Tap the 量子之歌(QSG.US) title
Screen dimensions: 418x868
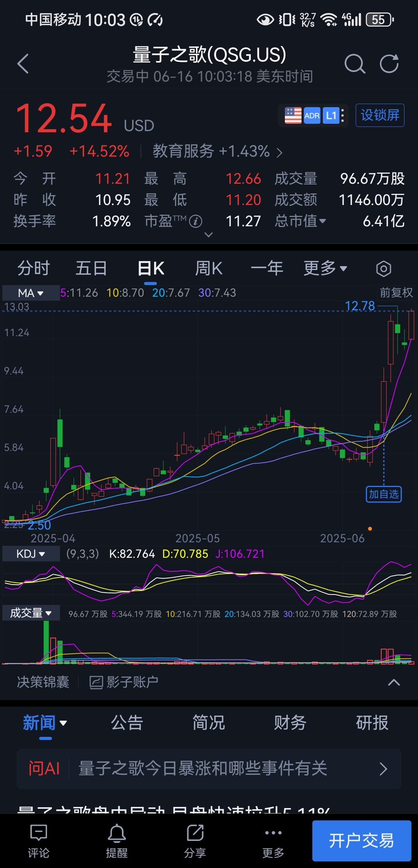209,55
